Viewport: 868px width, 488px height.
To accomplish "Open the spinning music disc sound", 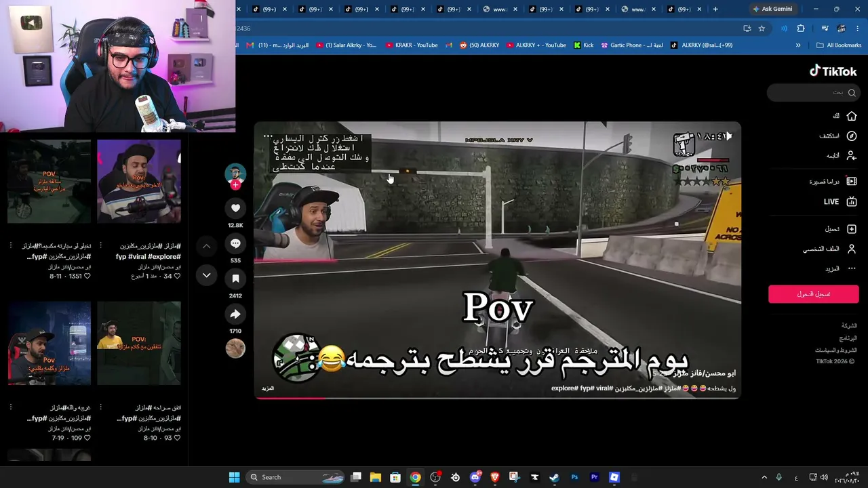I will (235, 348).
